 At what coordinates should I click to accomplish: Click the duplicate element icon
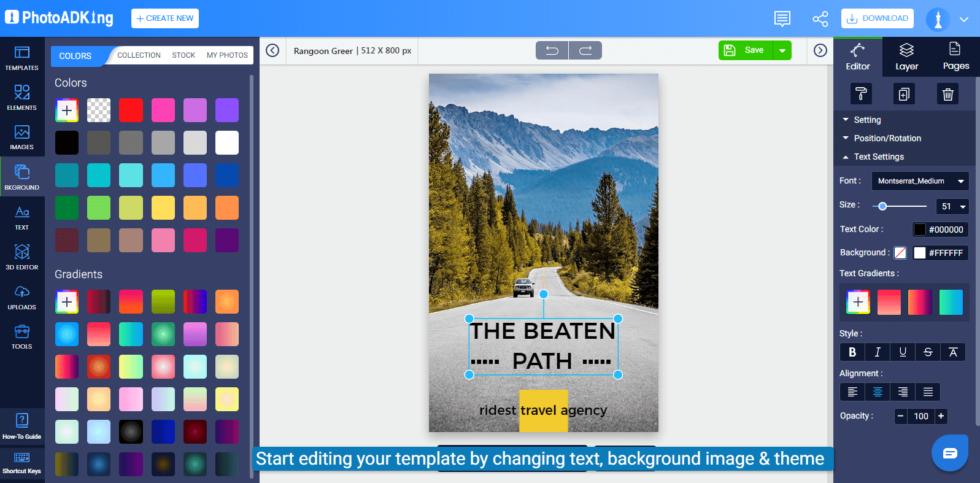tap(904, 95)
